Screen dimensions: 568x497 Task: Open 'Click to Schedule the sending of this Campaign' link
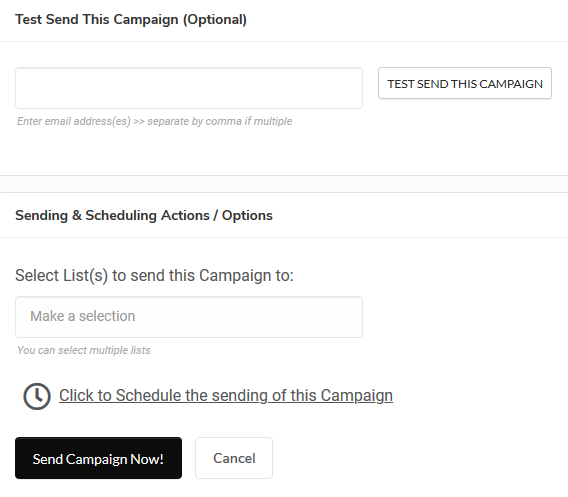tap(226, 395)
